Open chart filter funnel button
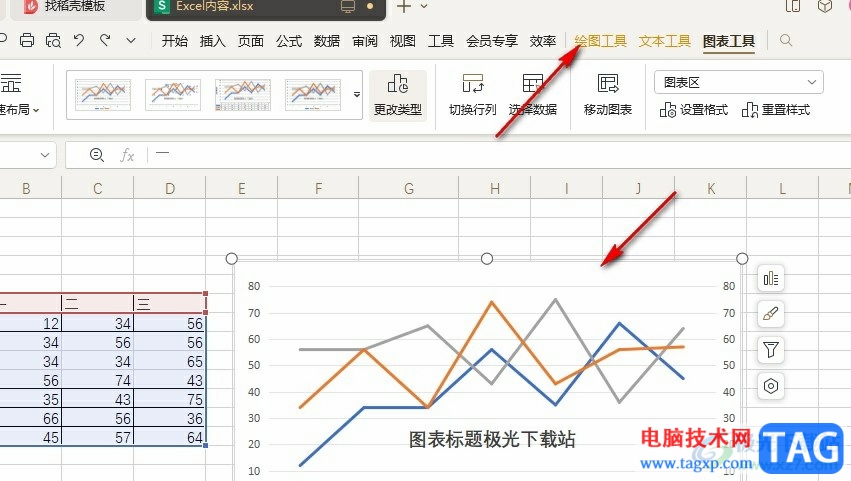This screenshot has width=851, height=481. [771, 350]
